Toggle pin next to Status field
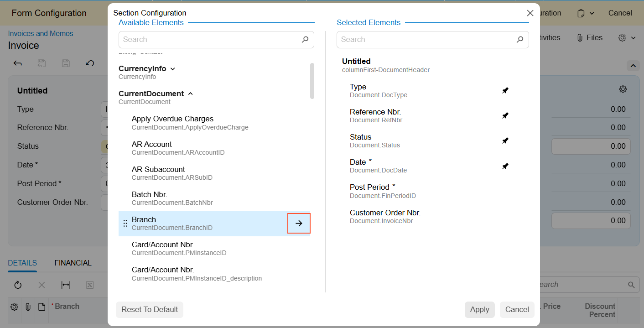644x328 pixels. (505, 141)
